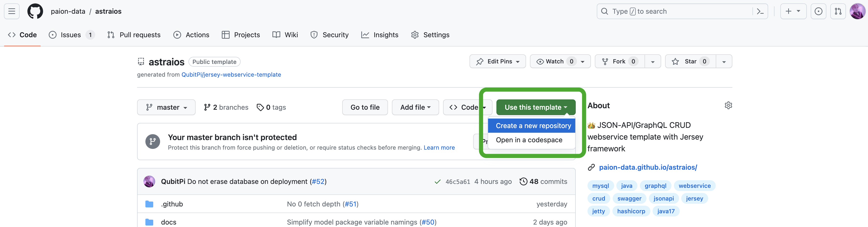The image size is (868, 227).
Task: Click the jsonapi topic tag
Action: (x=663, y=199)
